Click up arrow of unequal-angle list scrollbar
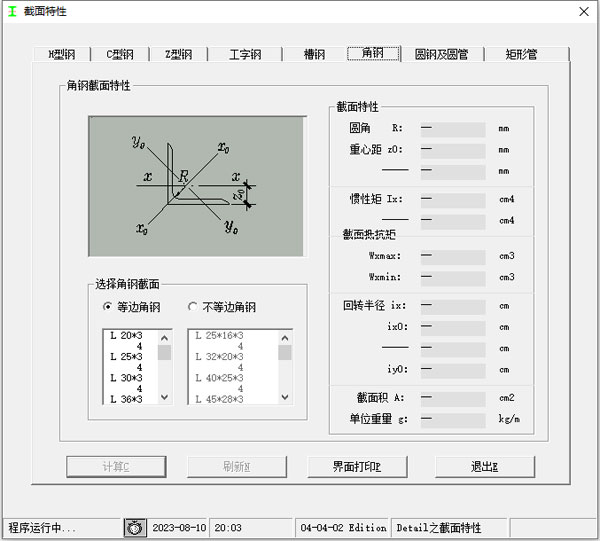 tap(285, 338)
